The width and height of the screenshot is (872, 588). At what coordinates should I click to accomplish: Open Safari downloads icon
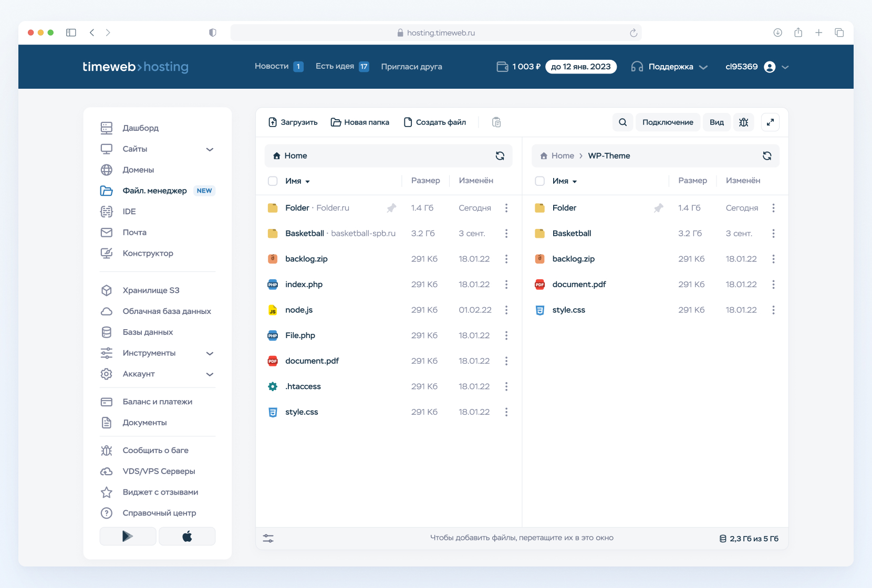(777, 33)
